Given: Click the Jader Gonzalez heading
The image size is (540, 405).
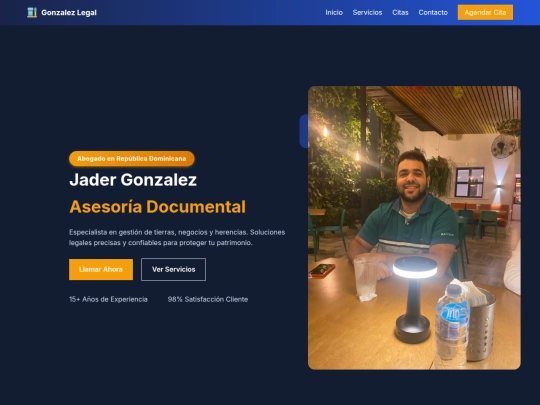Looking at the screenshot, I should tap(133, 179).
